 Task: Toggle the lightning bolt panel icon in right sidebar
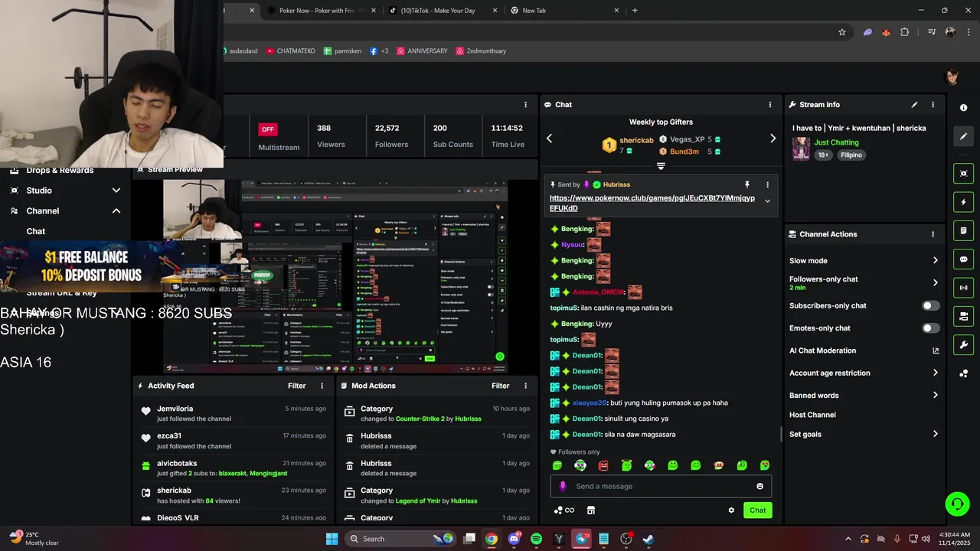pyautogui.click(x=963, y=202)
